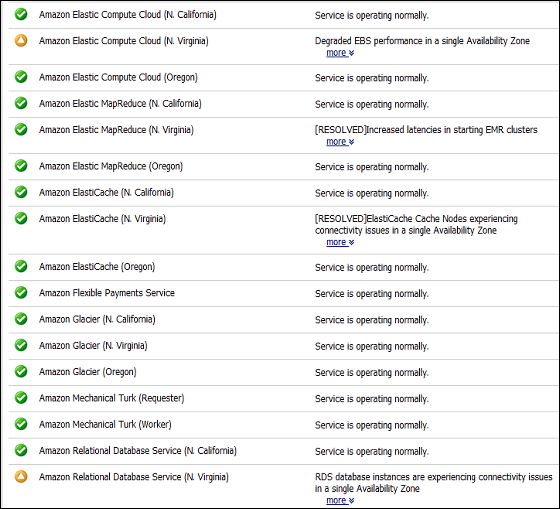Click 'Service is operating normally' for Glacier N. California
The height and width of the screenshot is (509, 560).
coord(372,320)
